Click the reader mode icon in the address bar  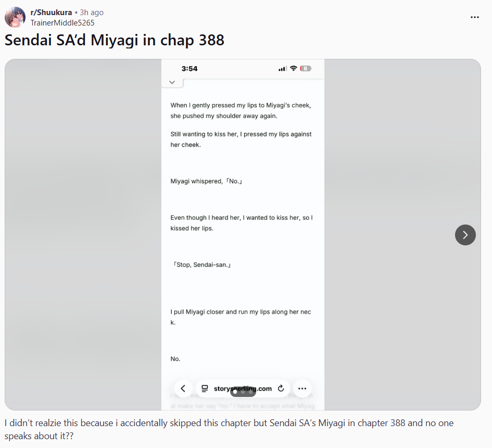pyautogui.click(x=205, y=389)
